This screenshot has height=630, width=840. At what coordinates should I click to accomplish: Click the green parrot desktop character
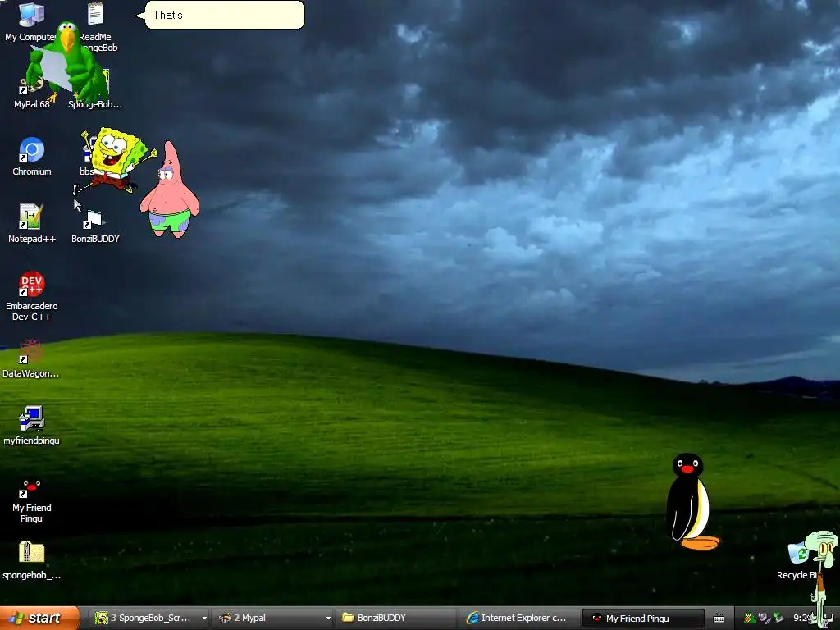tap(67, 63)
